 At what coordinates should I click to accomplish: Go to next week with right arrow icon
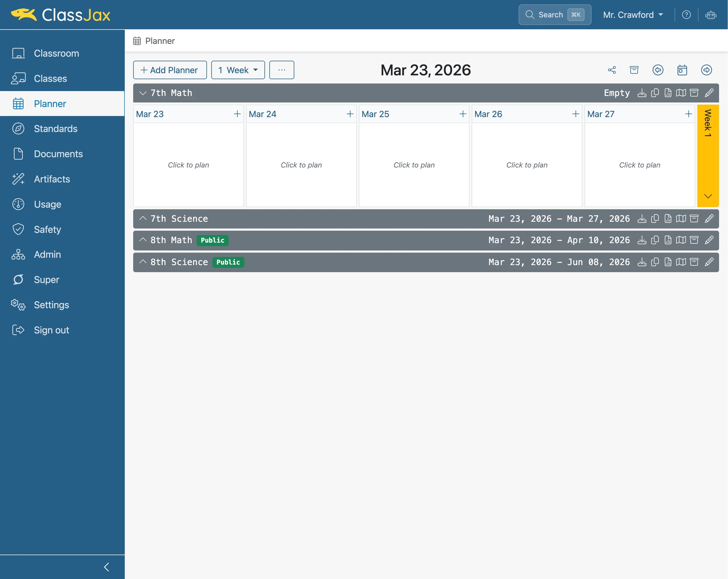706,70
